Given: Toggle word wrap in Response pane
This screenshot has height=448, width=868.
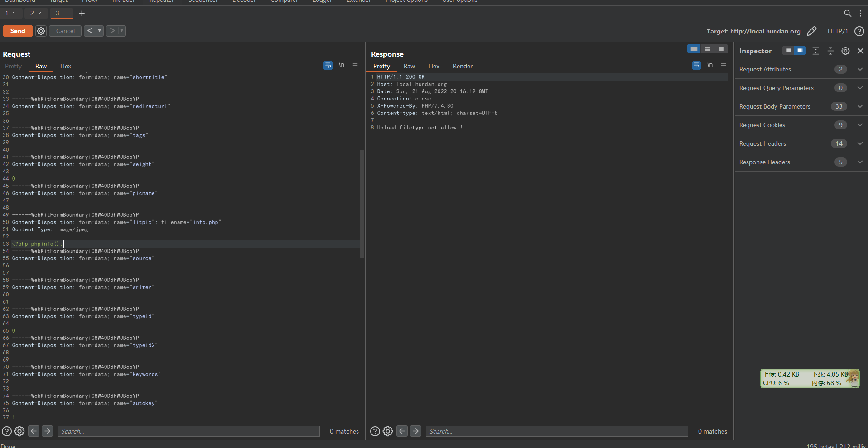Looking at the screenshot, I should (x=696, y=66).
